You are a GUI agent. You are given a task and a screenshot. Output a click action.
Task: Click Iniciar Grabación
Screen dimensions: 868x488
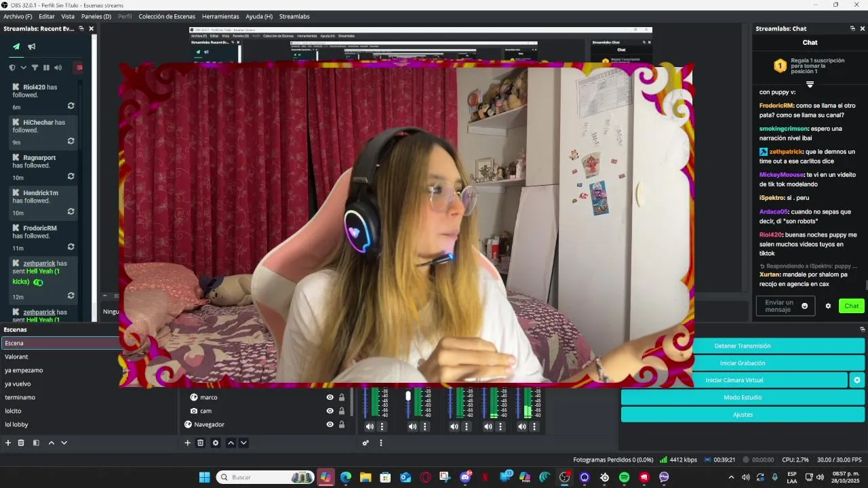click(x=743, y=363)
